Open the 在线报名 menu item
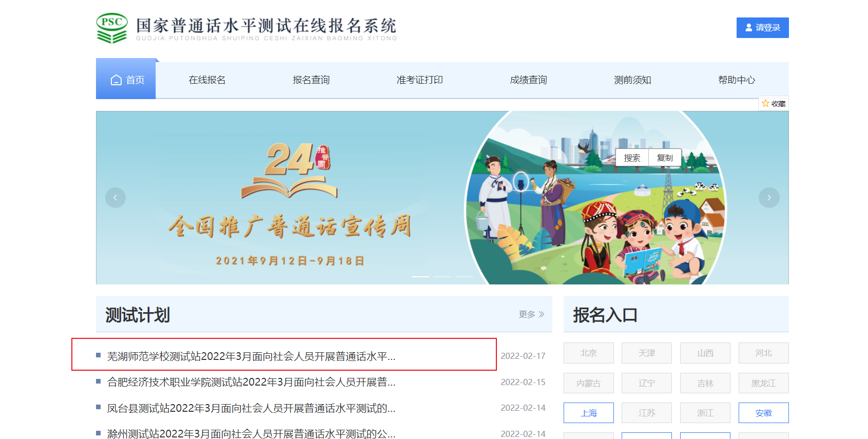Image resolution: width=868 pixels, height=439 pixels. point(207,80)
